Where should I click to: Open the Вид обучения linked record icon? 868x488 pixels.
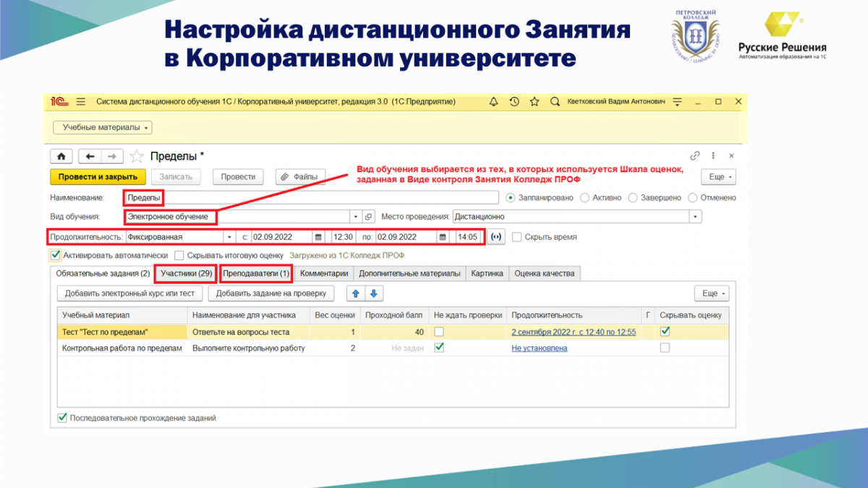click(x=368, y=216)
